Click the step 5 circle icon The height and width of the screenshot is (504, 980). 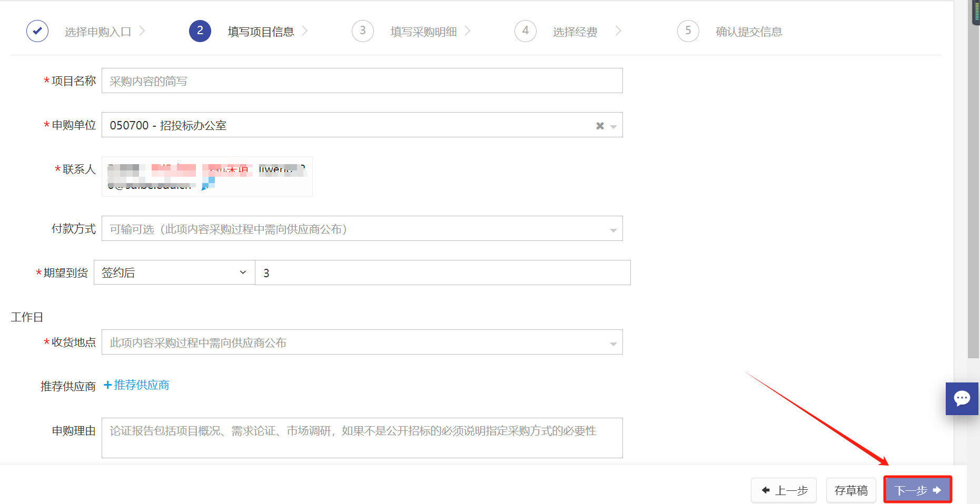[x=688, y=31]
